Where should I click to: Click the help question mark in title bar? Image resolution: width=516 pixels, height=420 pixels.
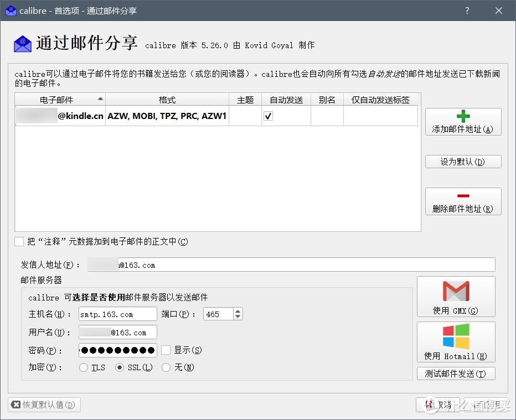467,11
